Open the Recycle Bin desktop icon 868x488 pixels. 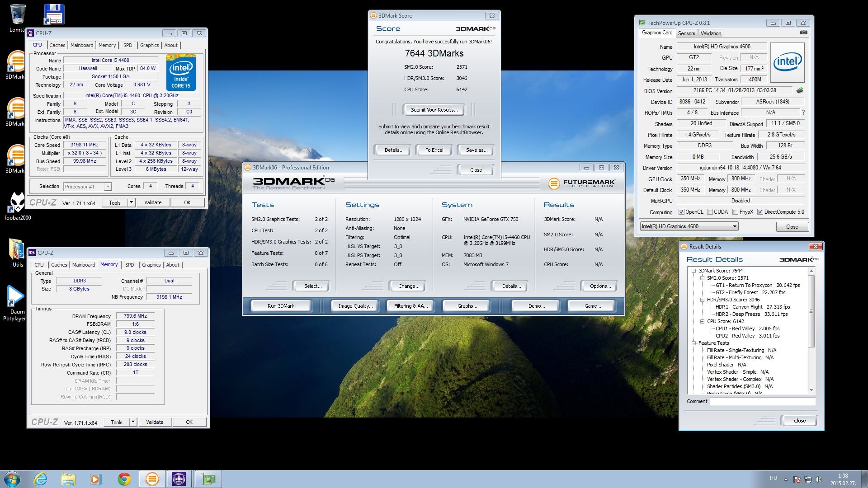17,18
